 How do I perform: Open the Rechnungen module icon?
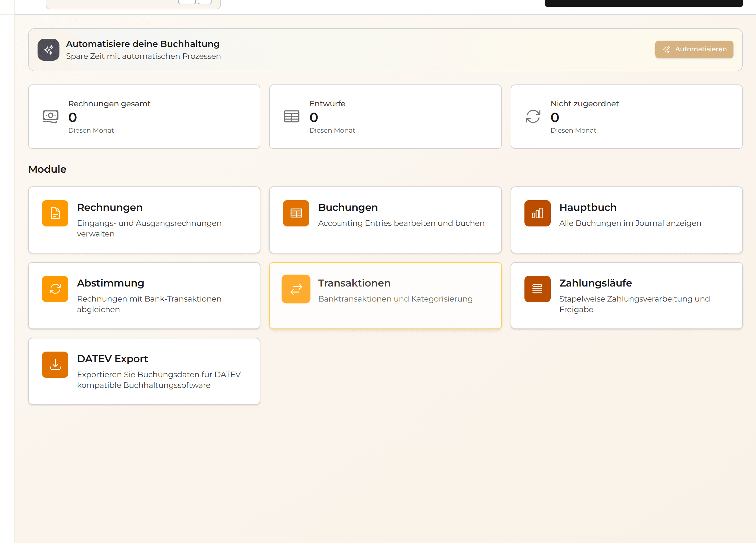click(x=55, y=213)
